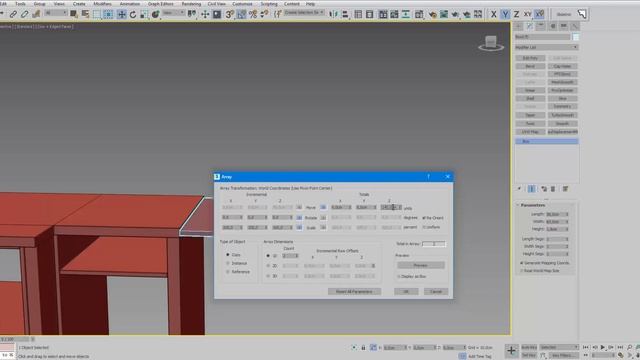Click Rotate incremental arrow in Array
640x360 pixels.
[x=299, y=218]
